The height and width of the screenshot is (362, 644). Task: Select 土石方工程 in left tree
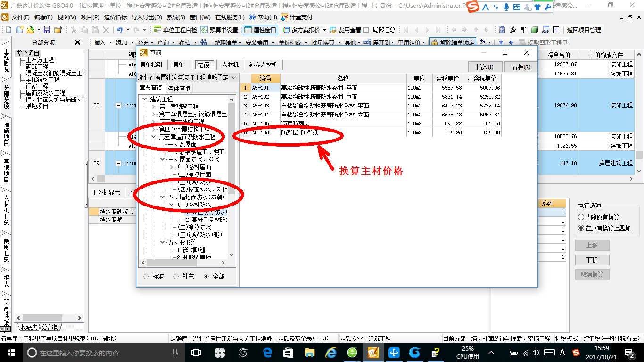(x=40, y=60)
